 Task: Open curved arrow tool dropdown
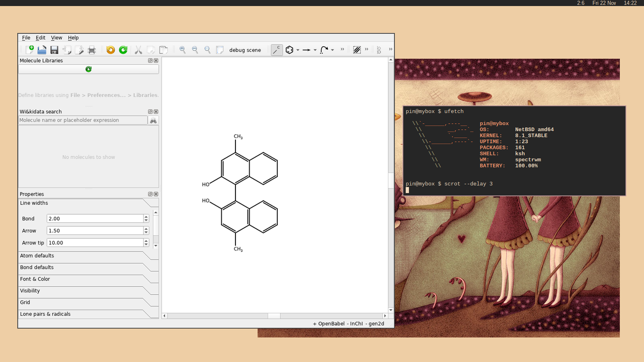click(x=333, y=50)
